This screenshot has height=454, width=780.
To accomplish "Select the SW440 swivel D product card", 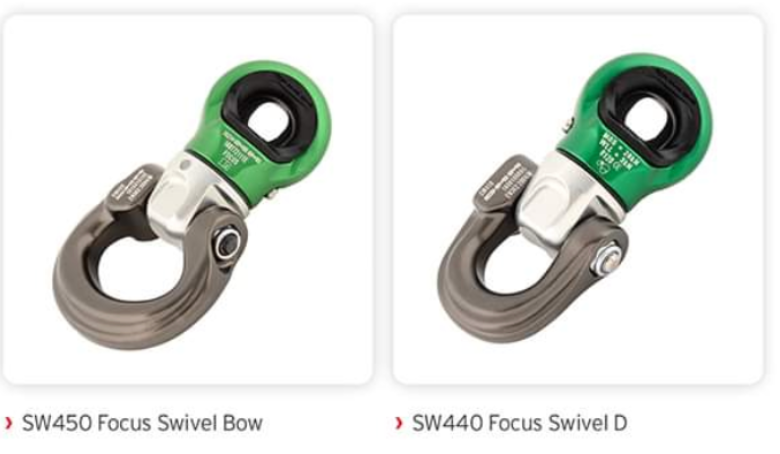I will (578, 199).
